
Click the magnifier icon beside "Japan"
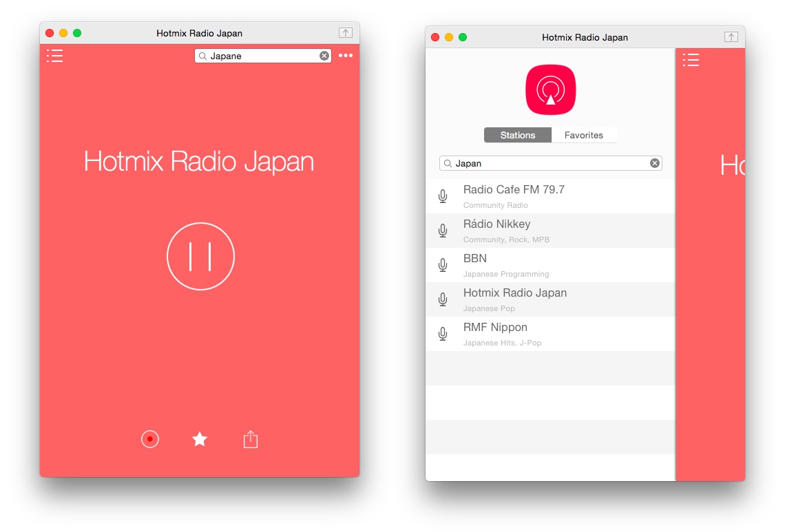[448, 164]
